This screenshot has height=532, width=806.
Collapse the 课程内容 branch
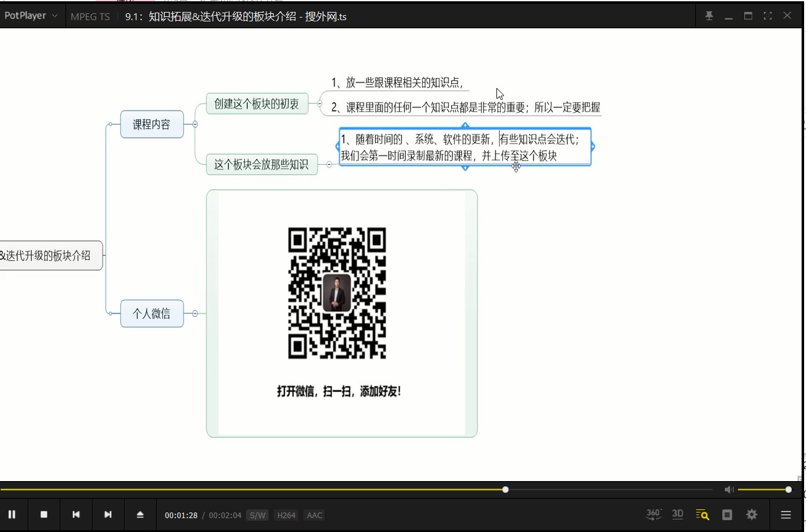[195, 125]
